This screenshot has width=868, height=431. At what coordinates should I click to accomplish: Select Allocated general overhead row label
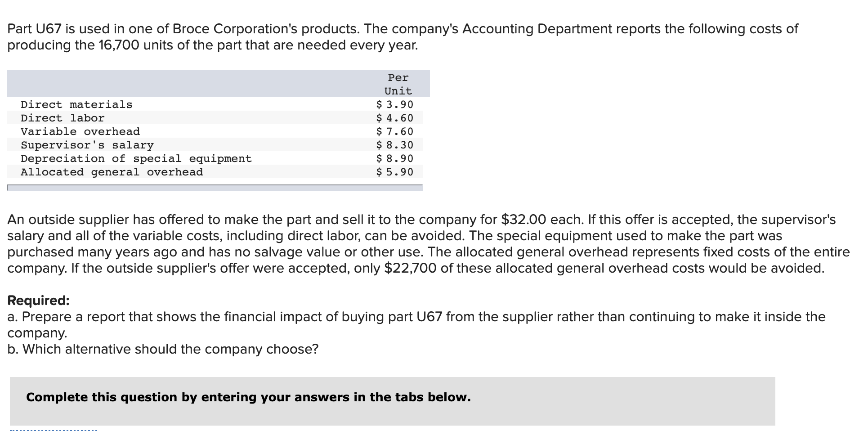(112, 172)
